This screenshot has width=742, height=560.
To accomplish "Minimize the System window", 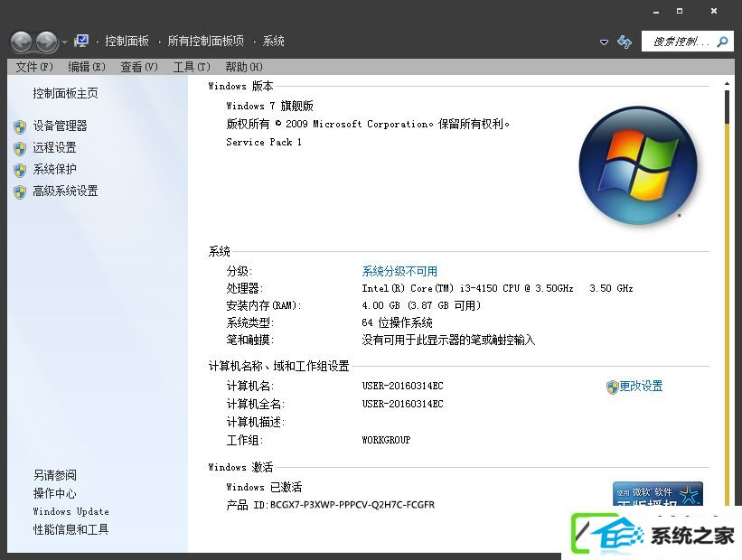I will [656, 12].
